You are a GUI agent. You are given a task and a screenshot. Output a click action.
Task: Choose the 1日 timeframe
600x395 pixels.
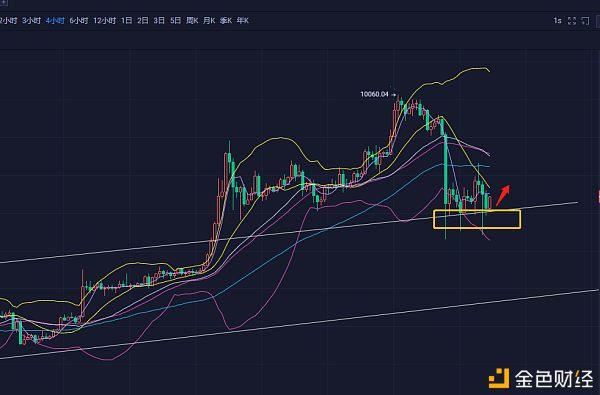[126, 21]
